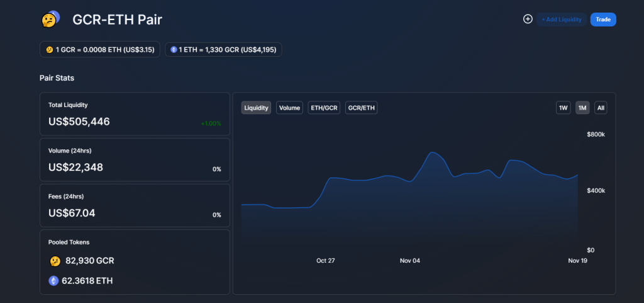The image size is (644, 303).
Task: Click the Ethereum icon in rate pill
Action: 174,50
